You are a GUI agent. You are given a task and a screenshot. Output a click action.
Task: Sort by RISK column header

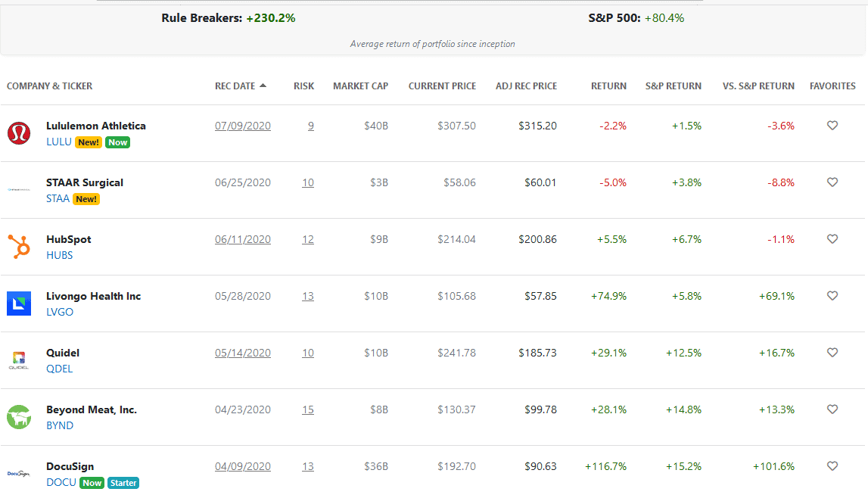[x=303, y=86]
